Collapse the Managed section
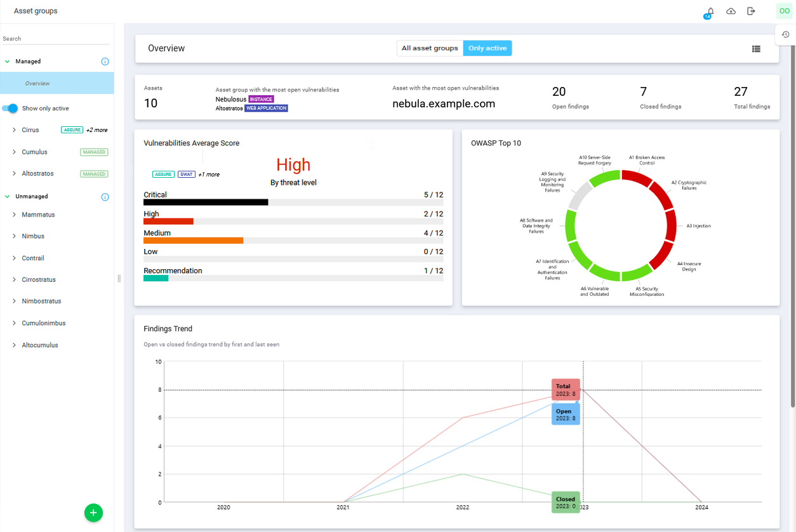The height and width of the screenshot is (532, 796). tap(7, 61)
